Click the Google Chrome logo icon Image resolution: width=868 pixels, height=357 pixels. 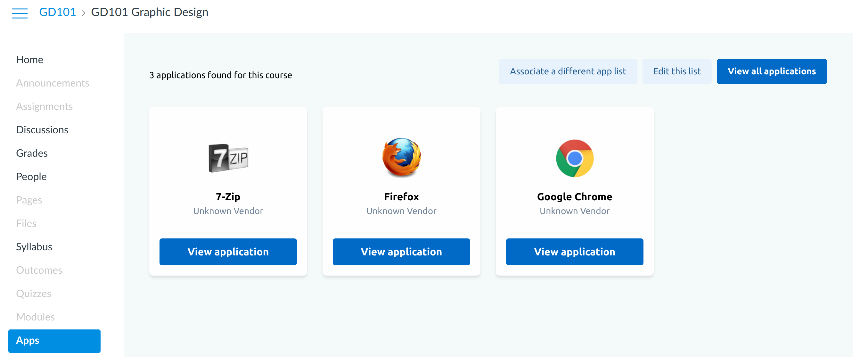tap(575, 158)
